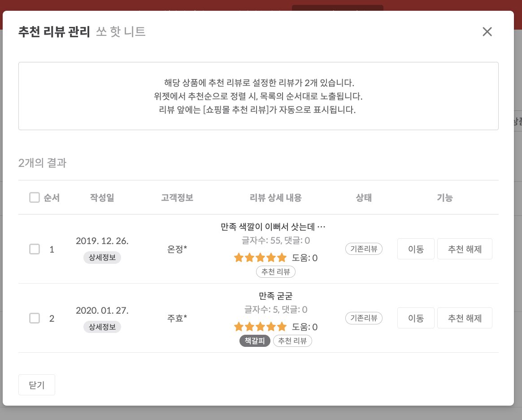Open 상세정보 for the 2019. 12. 26. review
This screenshot has height=420, width=522.
click(102, 258)
